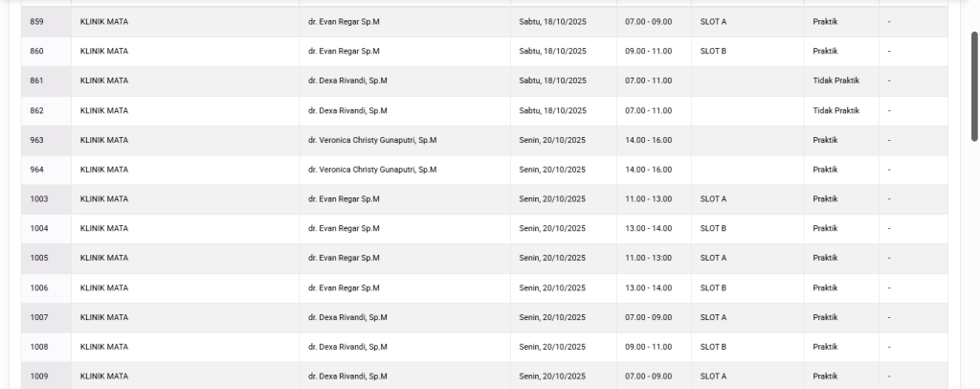980x389 pixels.
Task: Click row ID 860 cell
Action: pos(37,51)
